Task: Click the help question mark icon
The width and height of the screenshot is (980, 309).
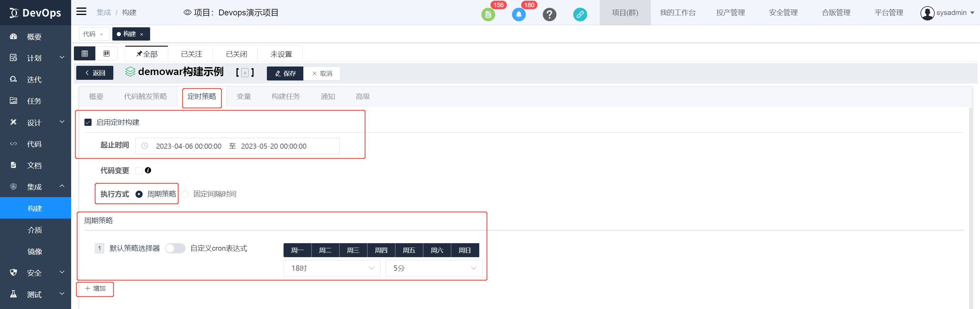Action: point(549,14)
